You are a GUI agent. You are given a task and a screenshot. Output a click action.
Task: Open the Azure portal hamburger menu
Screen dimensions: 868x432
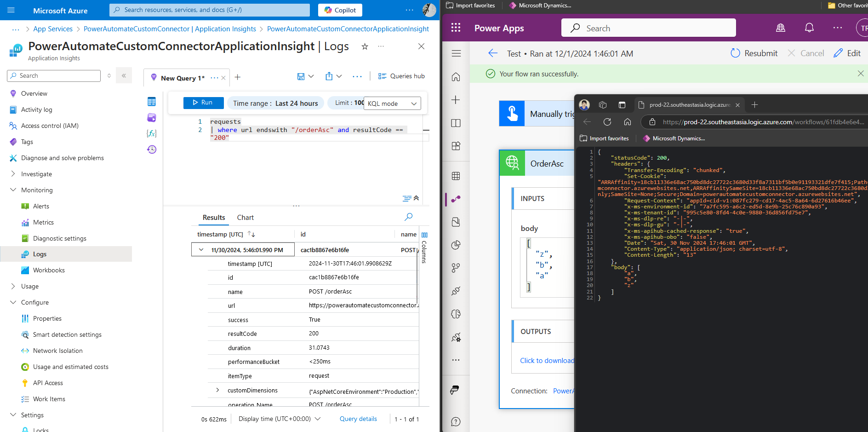coord(11,10)
